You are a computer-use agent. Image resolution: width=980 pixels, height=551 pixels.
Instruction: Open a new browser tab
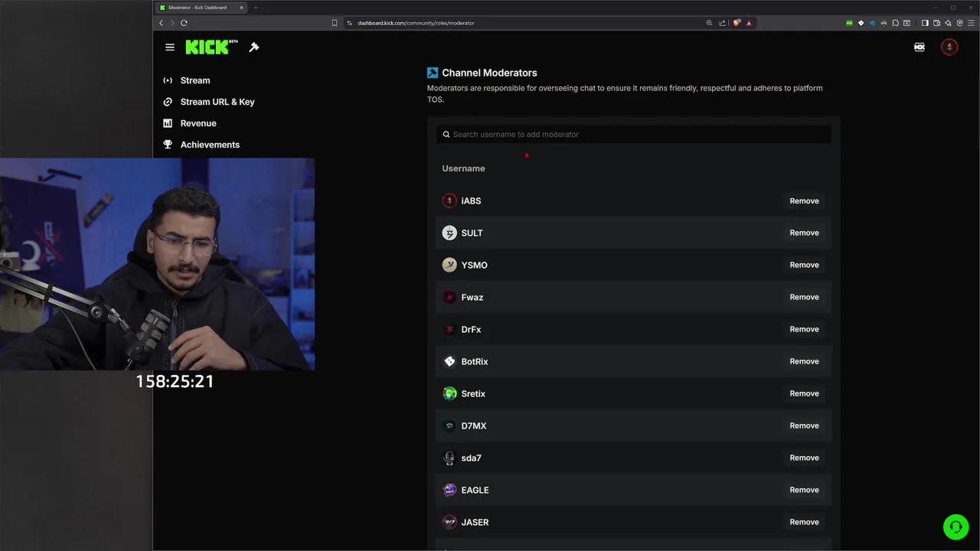256,8
